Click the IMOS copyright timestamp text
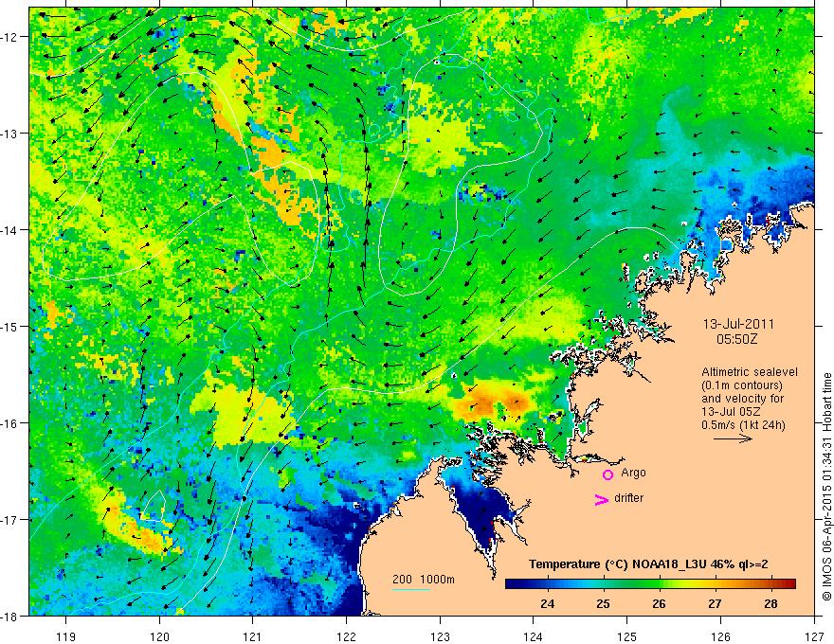834x644 pixels. coord(826,487)
